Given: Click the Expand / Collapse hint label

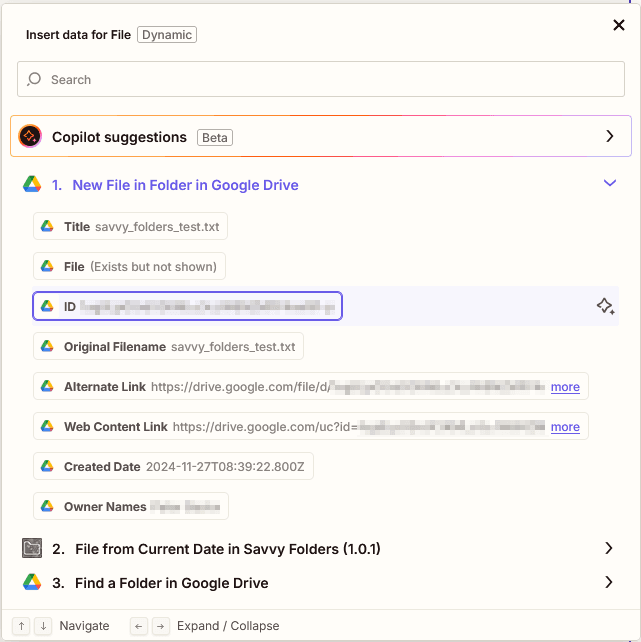Looking at the screenshot, I should coord(228,626).
